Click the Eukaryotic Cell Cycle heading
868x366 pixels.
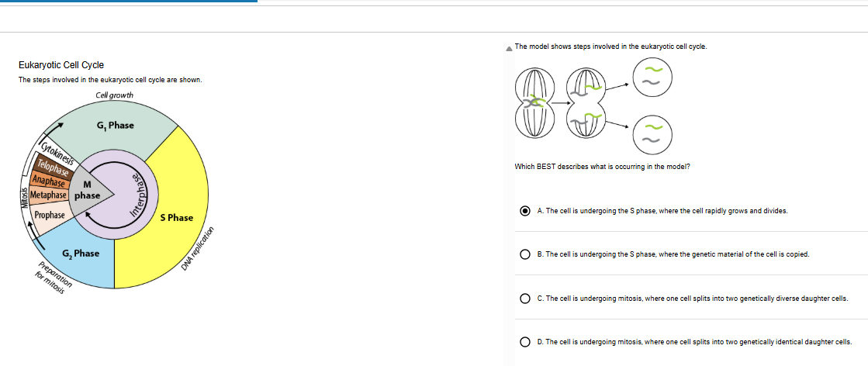61,65
